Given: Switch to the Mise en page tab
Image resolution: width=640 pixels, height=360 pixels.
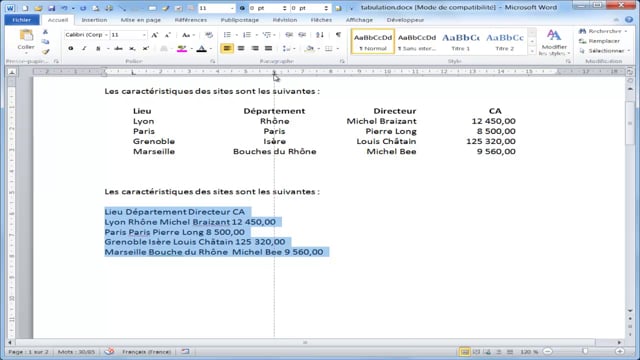Looking at the screenshot, I should [x=140, y=20].
